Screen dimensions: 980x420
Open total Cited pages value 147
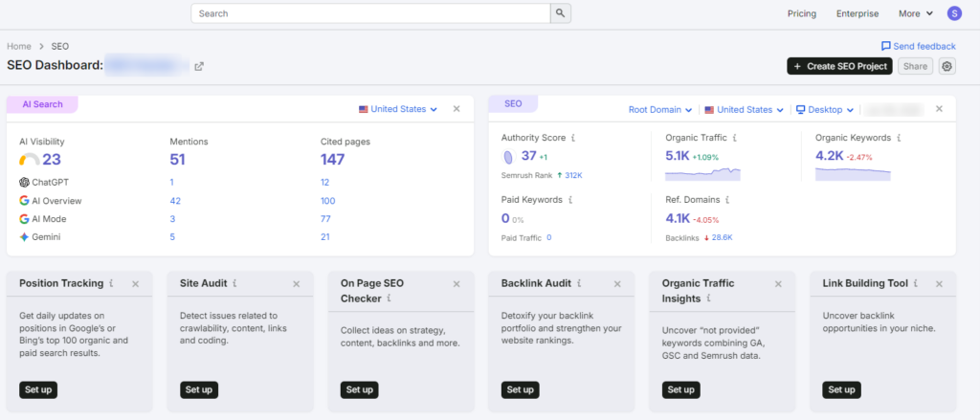332,160
